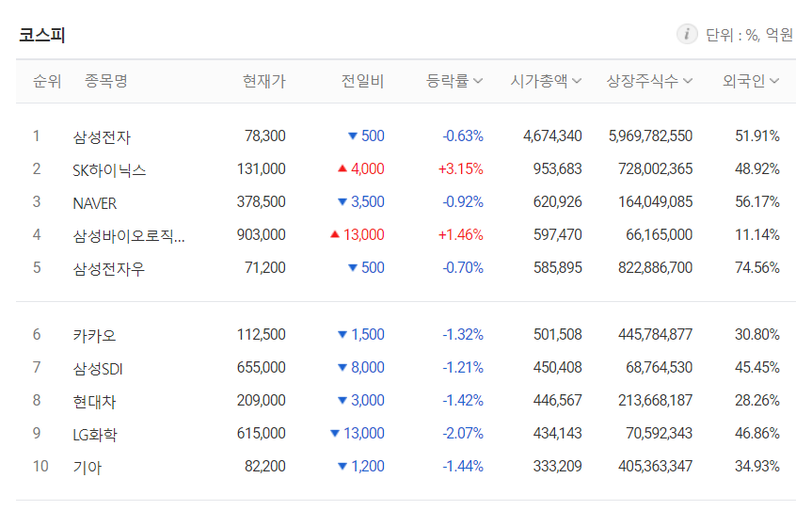The width and height of the screenshot is (812, 510).
Task: Click 기아 change value 1,200
Action: pos(368,466)
